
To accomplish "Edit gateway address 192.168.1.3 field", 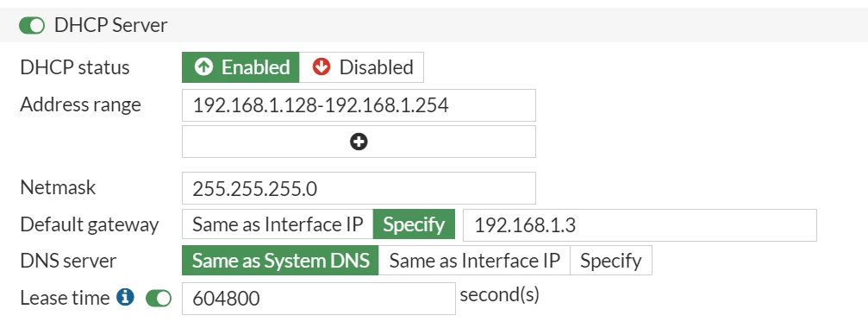I will coord(640,225).
